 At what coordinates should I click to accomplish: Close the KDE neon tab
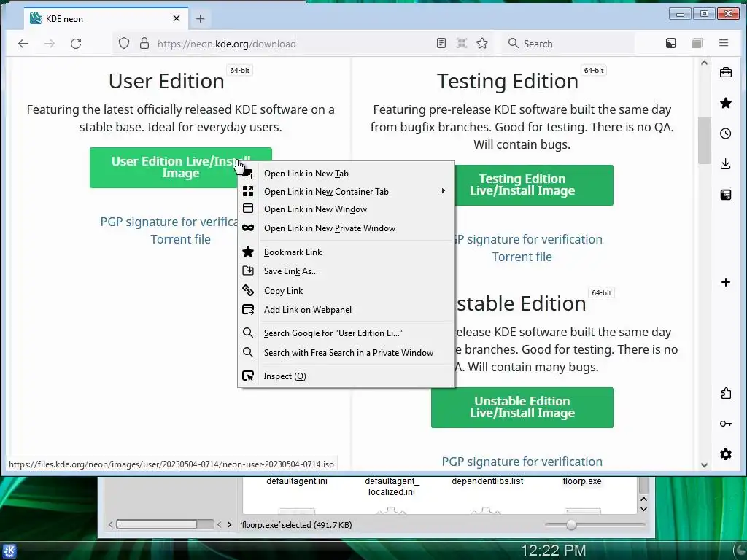click(x=177, y=18)
